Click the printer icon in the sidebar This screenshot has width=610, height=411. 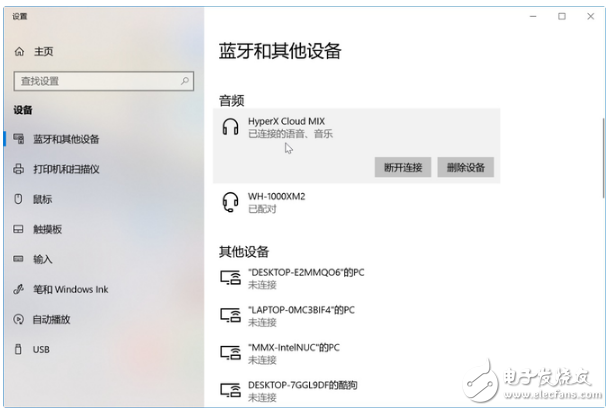19,169
